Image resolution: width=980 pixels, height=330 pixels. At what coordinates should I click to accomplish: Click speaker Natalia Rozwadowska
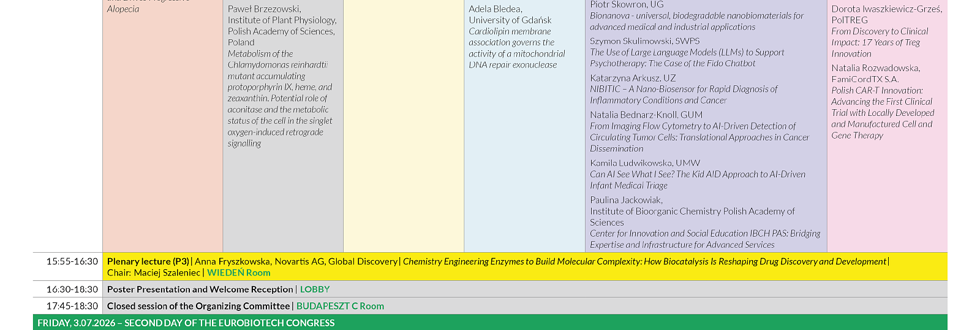875,68
